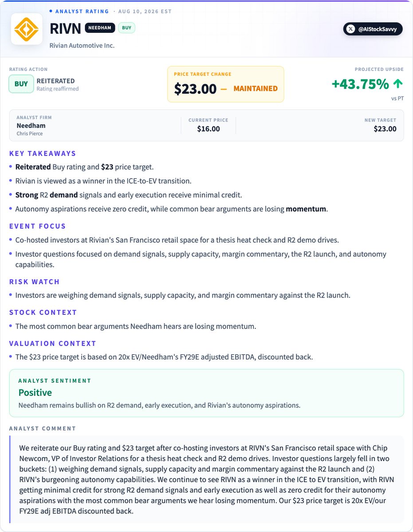This screenshot has width=413, height=532.
Task: Click the Positive analyst sentiment label
Action: 35,392
